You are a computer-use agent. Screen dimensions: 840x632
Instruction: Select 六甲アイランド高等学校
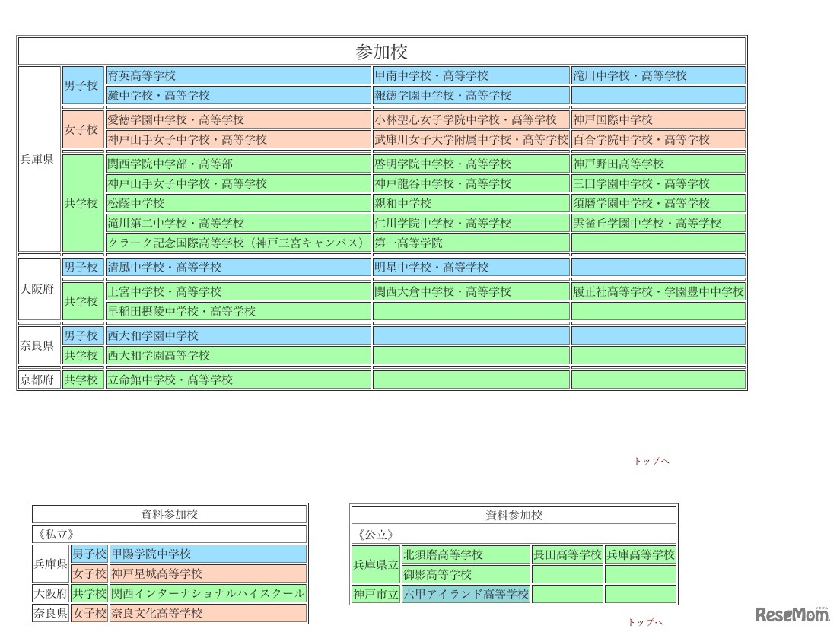pos(466,594)
